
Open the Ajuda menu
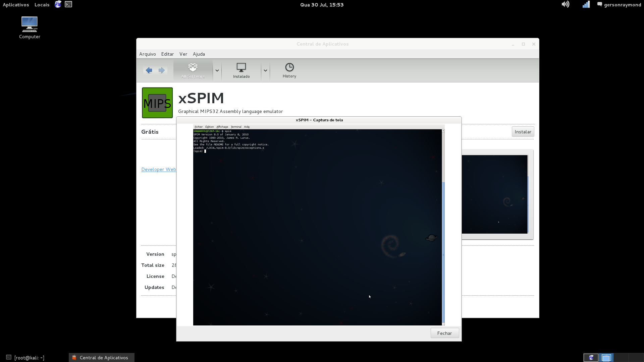click(x=199, y=54)
